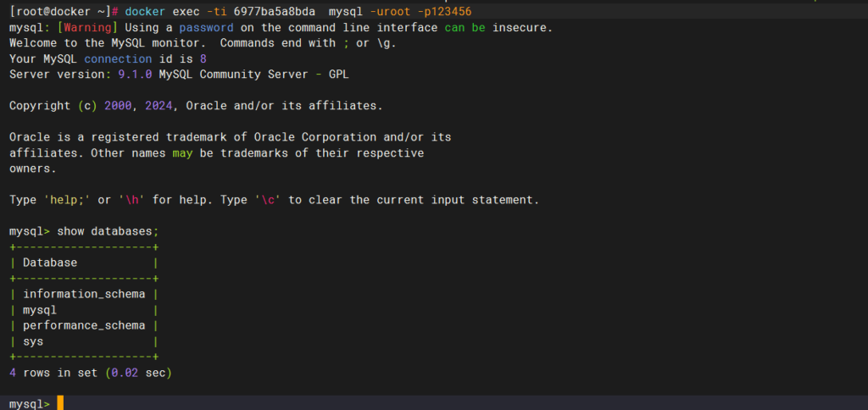Click the orange cursor at the mysql prompt

tap(60, 403)
